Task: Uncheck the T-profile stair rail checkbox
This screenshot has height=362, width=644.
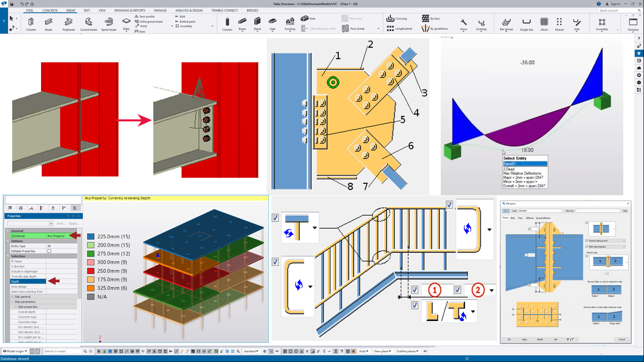Action: tap(275, 218)
